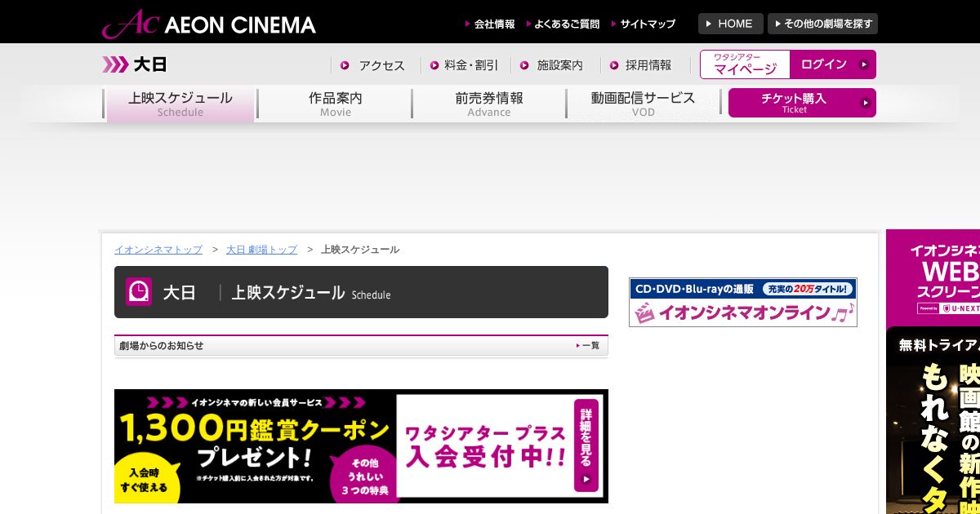The height and width of the screenshot is (514, 980).
Task: Select 前売券情報 Advance tab
Action: pos(489,104)
